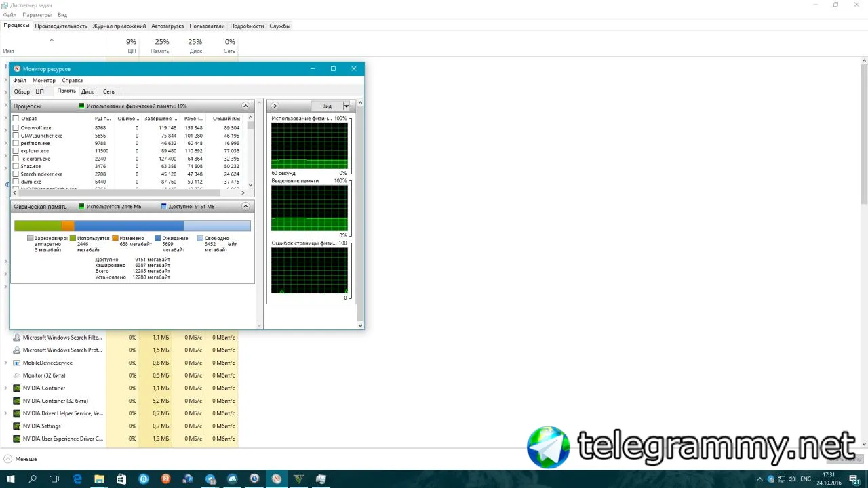Image resolution: width=868 pixels, height=488 pixels.
Task: Click the Task Manager vertical scrollbar
Action: (864, 133)
